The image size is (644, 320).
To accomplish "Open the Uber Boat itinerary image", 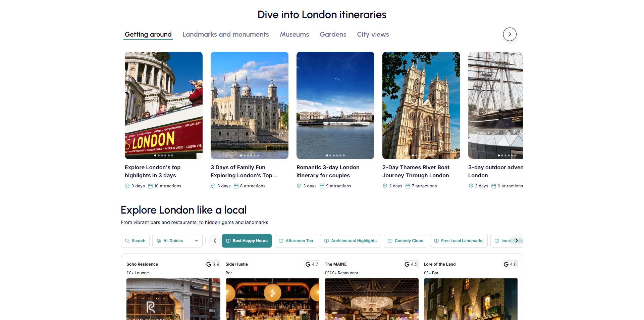I will (335, 105).
